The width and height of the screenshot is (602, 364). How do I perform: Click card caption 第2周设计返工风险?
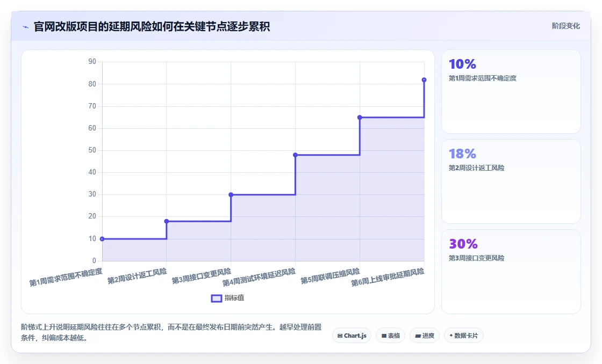[x=476, y=168]
